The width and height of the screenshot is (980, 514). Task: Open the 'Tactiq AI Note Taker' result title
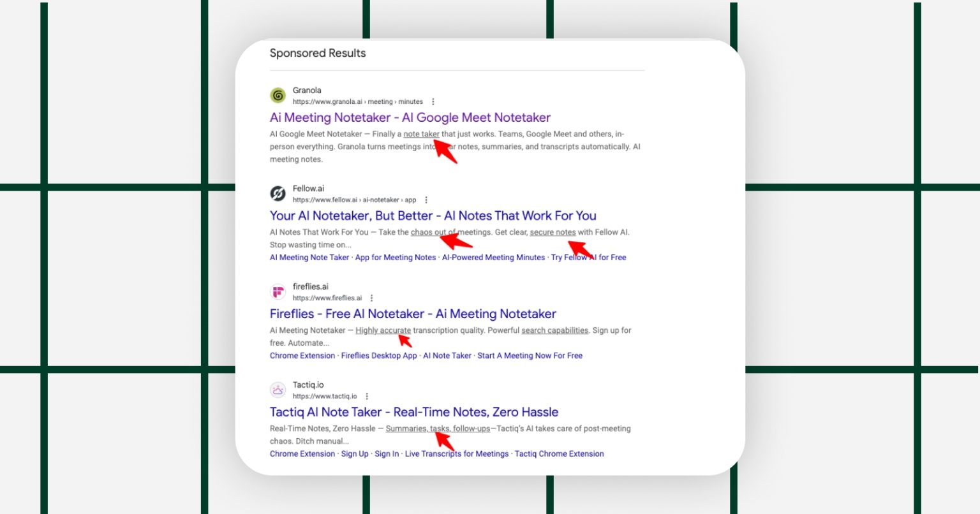point(414,412)
